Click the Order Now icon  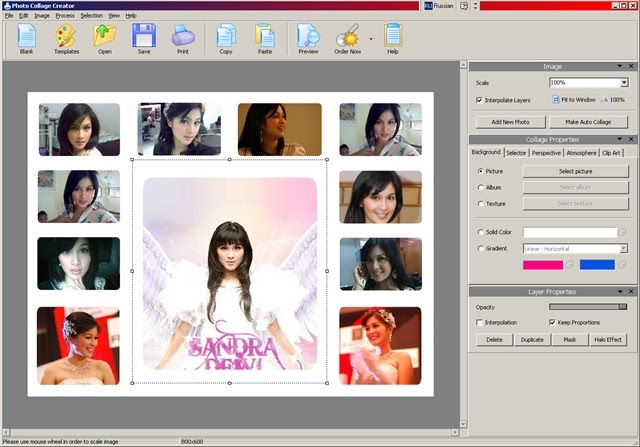[x=347, y=36]
